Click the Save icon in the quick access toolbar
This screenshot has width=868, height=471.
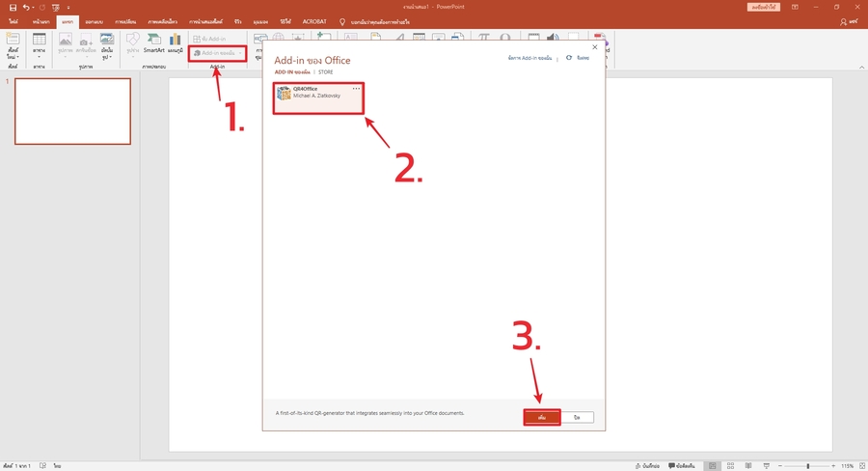coord(13,8)
